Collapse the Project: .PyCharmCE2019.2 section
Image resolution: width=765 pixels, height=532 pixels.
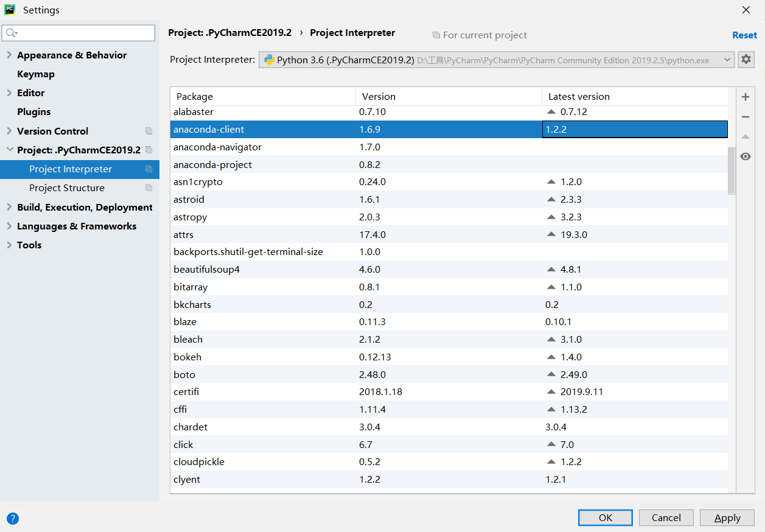[9, 150]
